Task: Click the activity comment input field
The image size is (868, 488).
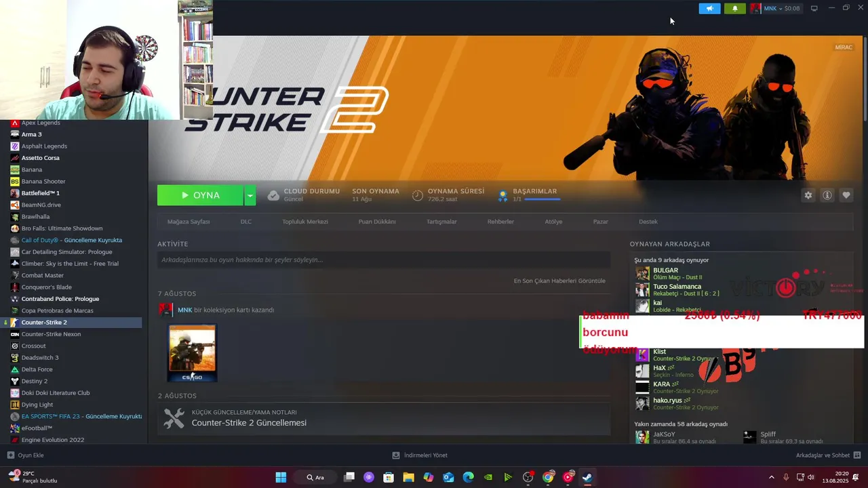Action: [x=384, y=260]
